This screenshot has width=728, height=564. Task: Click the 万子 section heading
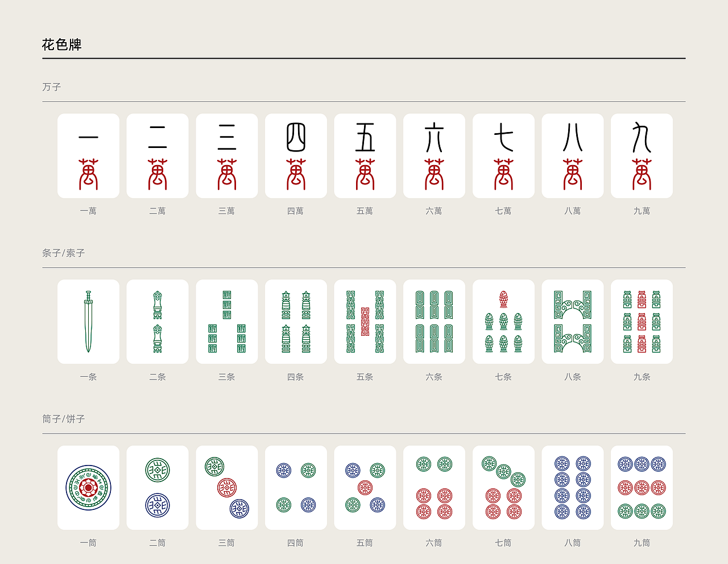click(x=51, y=87)
